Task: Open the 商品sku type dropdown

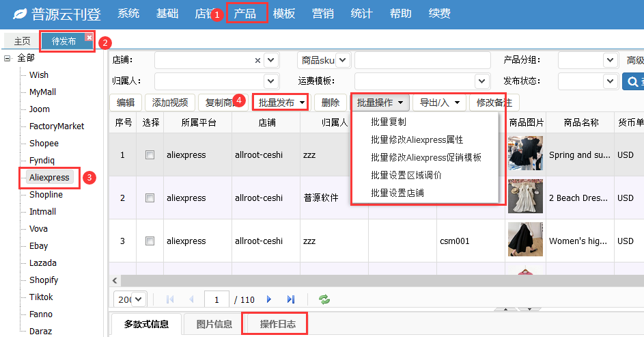Action: tap(343, 60)
